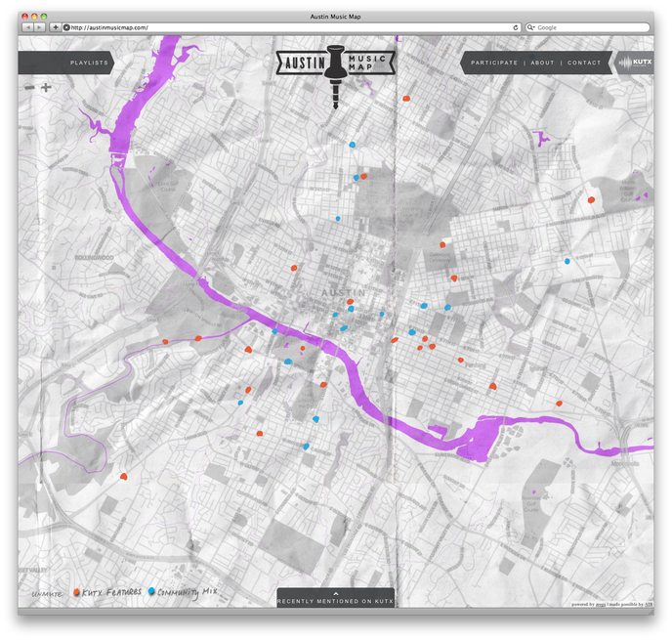Viewport: 672px width, 640px height.
Task: Go to the About page
Action: [x=542, y=63]
